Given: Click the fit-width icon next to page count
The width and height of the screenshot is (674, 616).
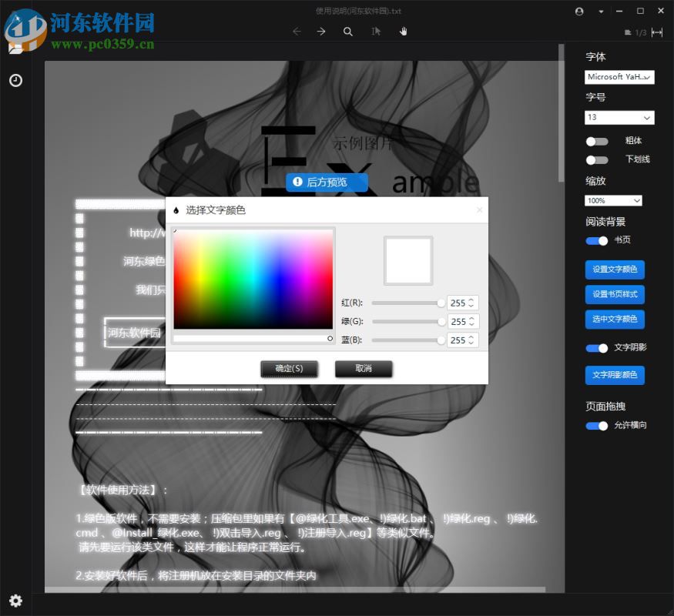Looking at the screenshot, I should click(657, 32).
